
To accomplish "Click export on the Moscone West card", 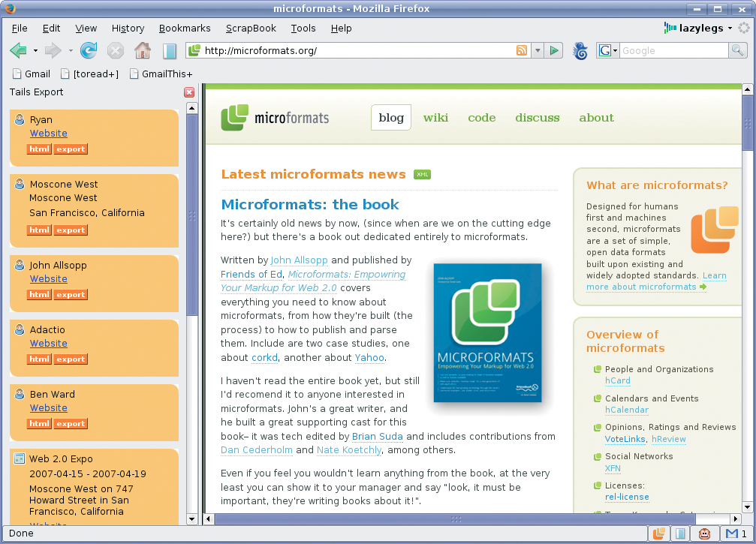I will pos(71,230).
